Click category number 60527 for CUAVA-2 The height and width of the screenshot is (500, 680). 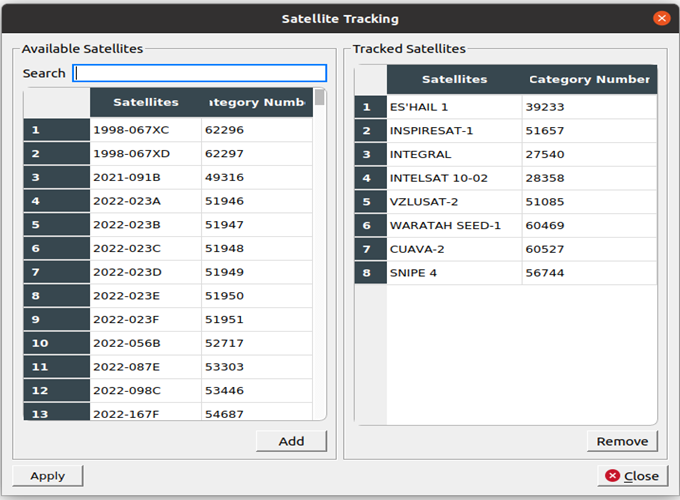(589, 249)
